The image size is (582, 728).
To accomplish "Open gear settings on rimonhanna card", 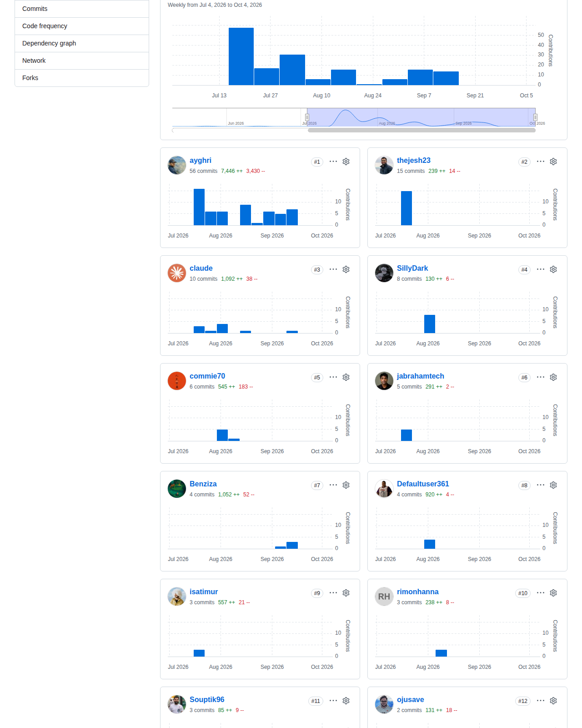I will pos(553,593).
